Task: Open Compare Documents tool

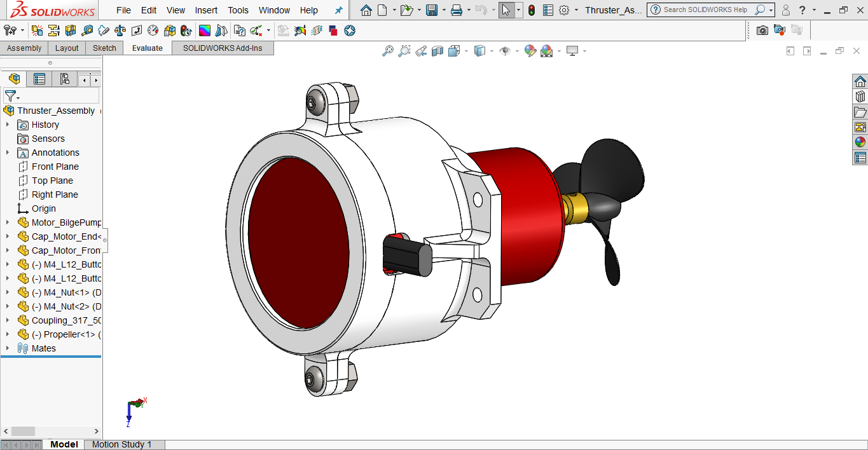Action: [x=240, y=31]
